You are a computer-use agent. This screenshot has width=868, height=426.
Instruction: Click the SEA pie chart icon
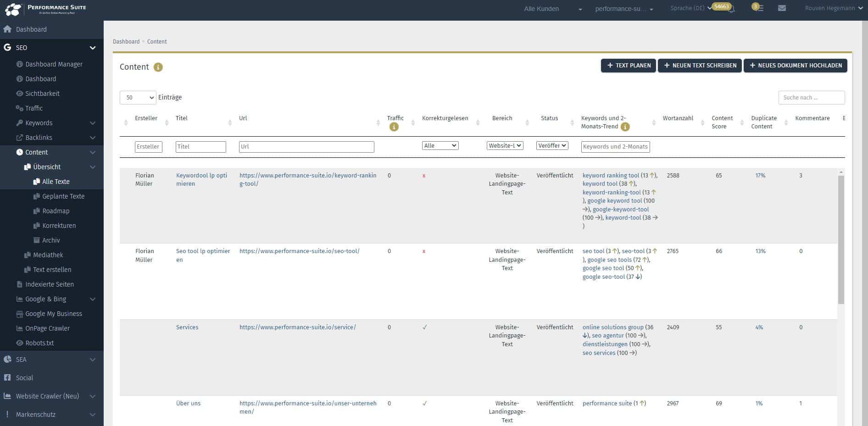[7, 360]
